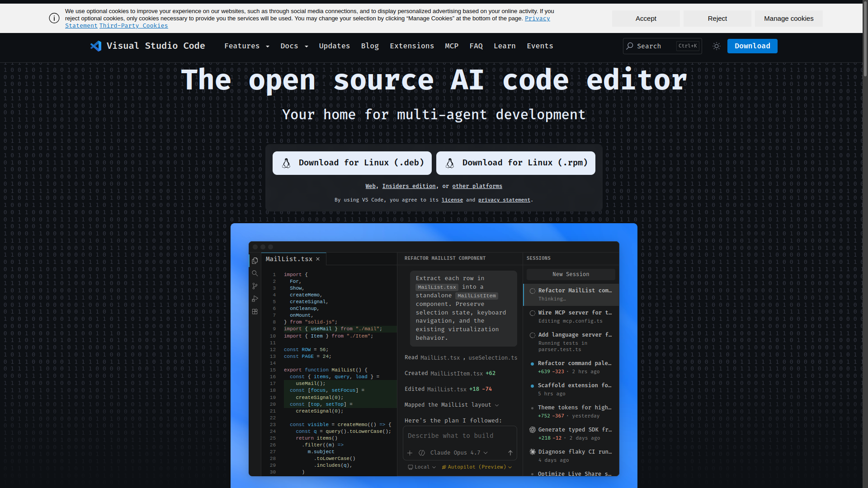Open the Learn nav item
This screenshot has height=488, width=868.
point(505,46)
